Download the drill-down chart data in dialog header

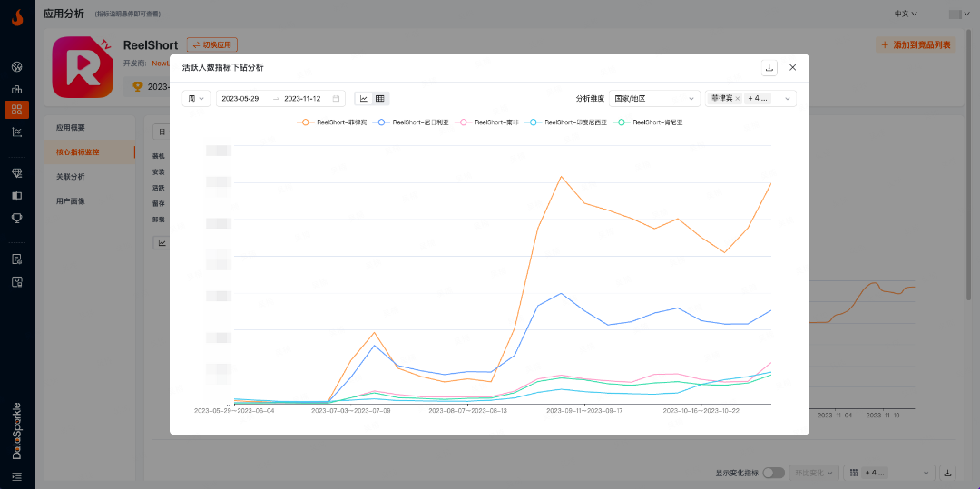tap(769, 67)
